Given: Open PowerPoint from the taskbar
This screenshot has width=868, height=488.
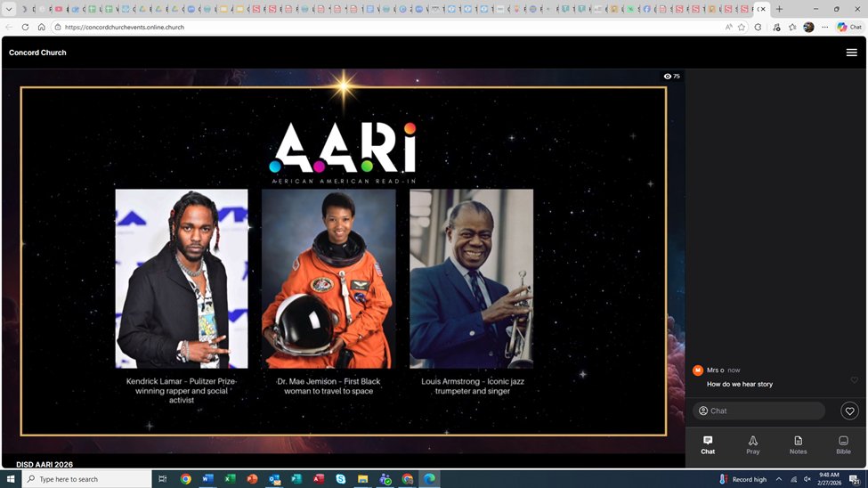Looking at the screenshot, I should point(252,479).
